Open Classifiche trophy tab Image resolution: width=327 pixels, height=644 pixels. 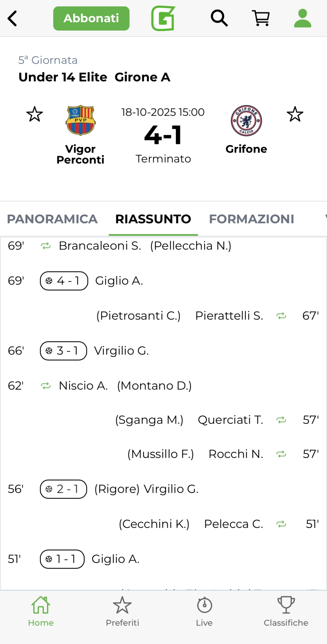(x=286, y=612)
